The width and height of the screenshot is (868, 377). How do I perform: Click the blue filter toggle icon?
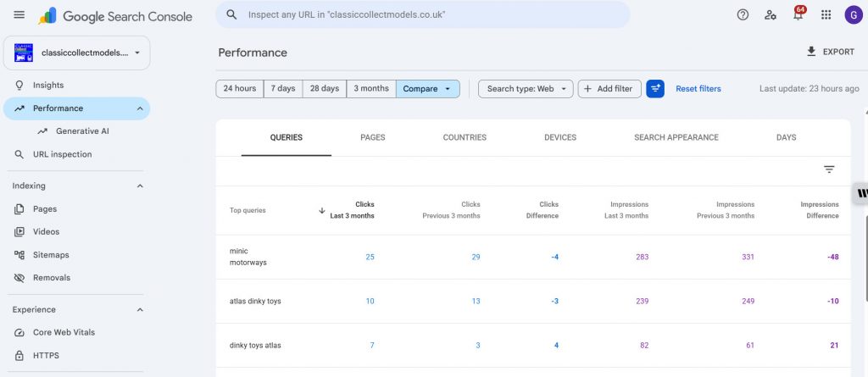pos(655,89)
